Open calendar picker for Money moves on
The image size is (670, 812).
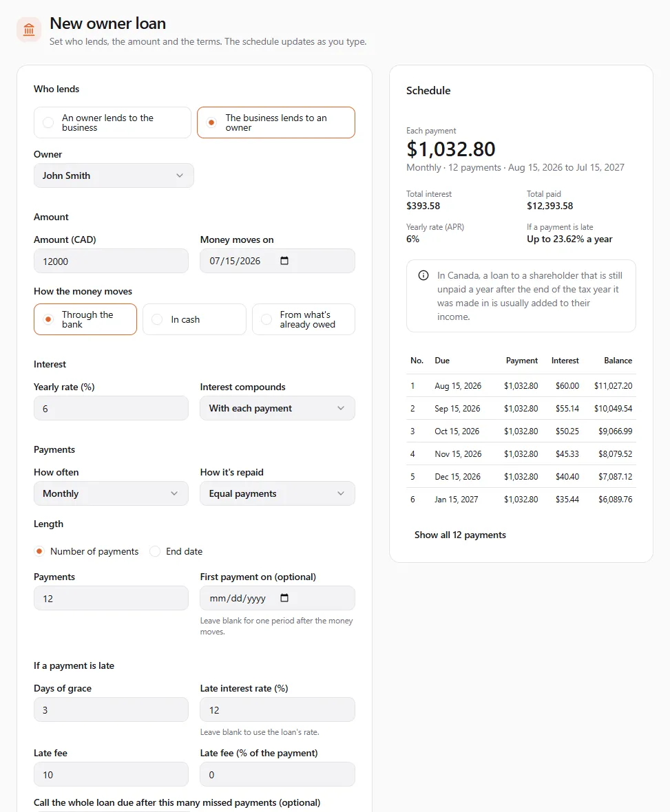284,261
